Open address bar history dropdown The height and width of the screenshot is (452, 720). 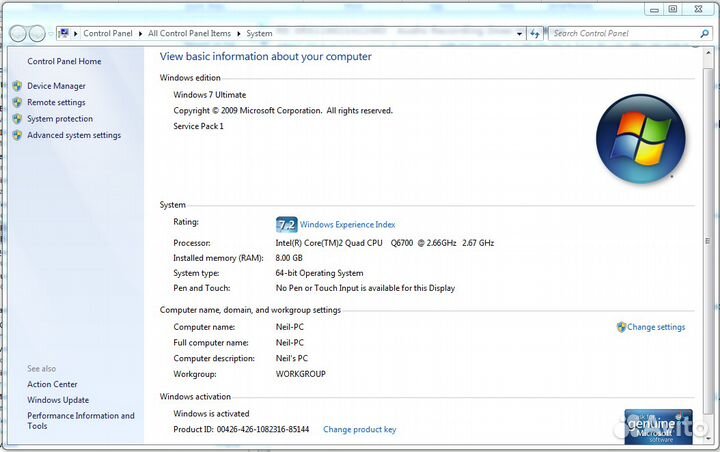click(x=519, y=34)
